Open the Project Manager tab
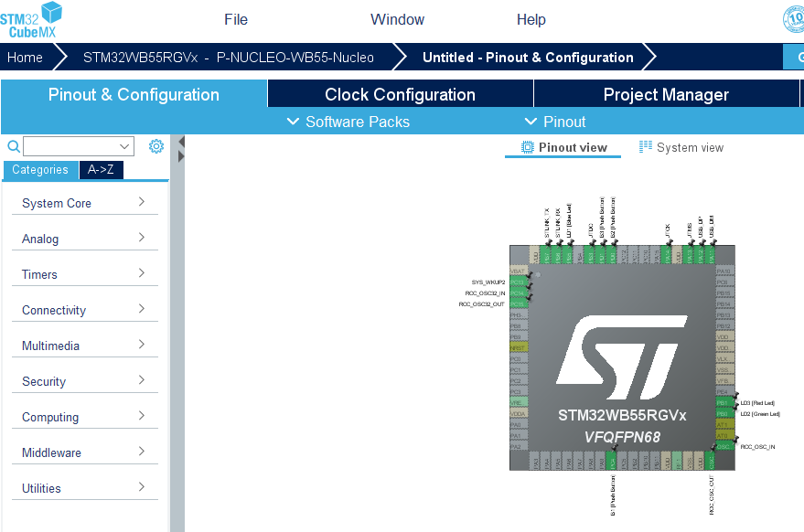Viewport: 804px width, 532px height. click(x=666, y=94)
